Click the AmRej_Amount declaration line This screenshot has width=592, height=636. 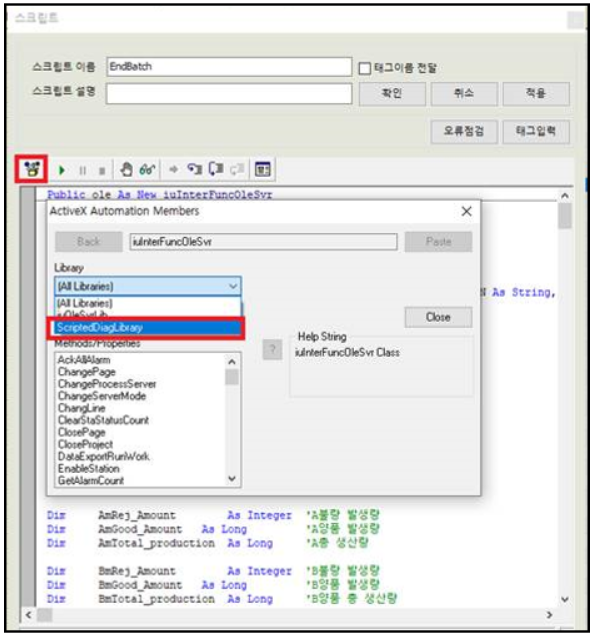point(213,515)
